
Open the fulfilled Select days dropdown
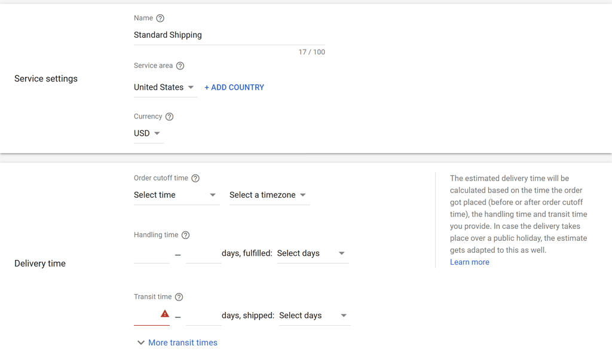click(312, 253)
